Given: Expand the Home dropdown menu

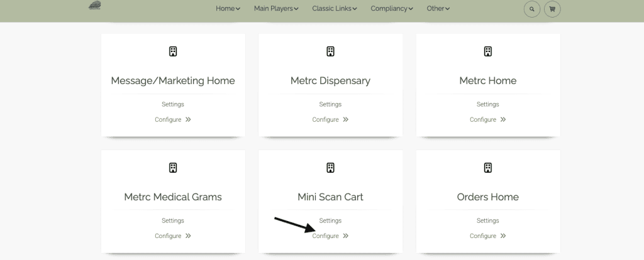Looking at the screenshot, I should click(228, 9).
